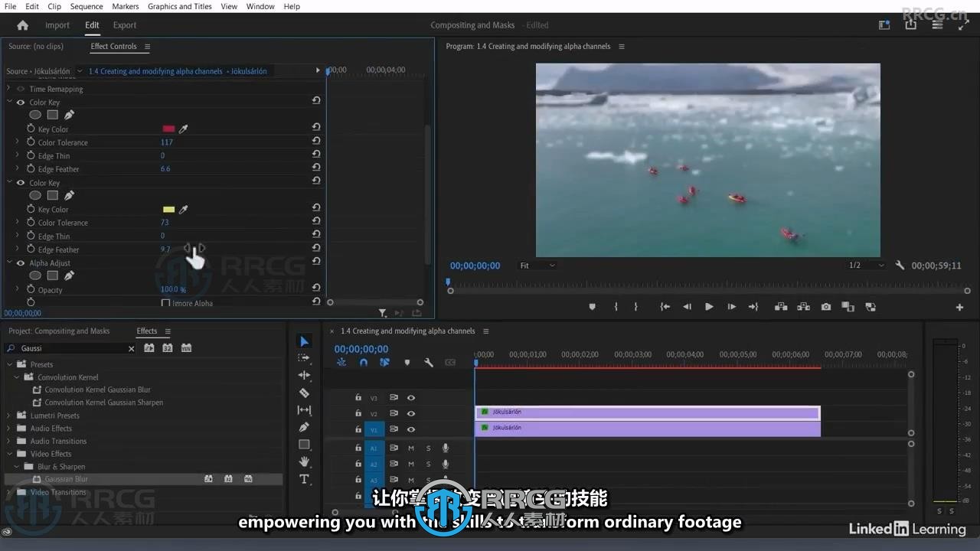Image resolution: width=980 pixels, height=551 pixels.
Task: Toggle V2 track output eye
Action: coord(411,413)
